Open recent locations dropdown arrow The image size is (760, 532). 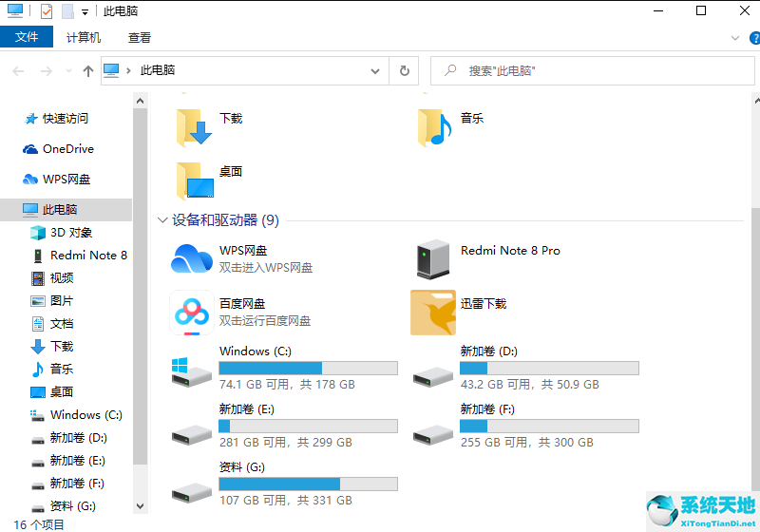[x=68, y=71]
